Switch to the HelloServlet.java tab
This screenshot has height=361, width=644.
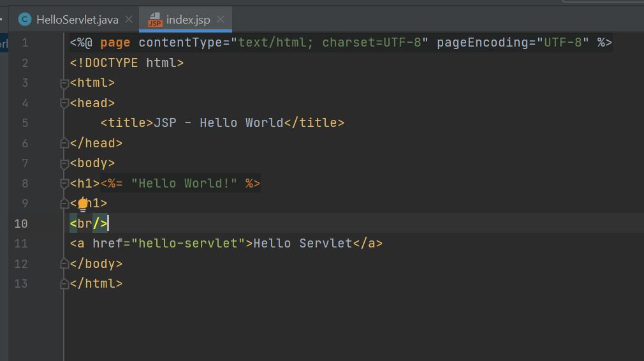pyautogui.click(x=77, y=20)
